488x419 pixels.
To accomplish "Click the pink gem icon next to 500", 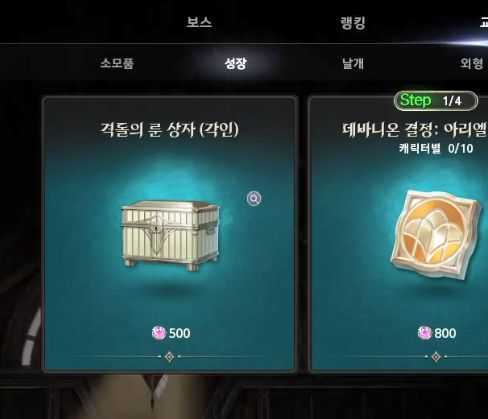I will coord(159,333).
